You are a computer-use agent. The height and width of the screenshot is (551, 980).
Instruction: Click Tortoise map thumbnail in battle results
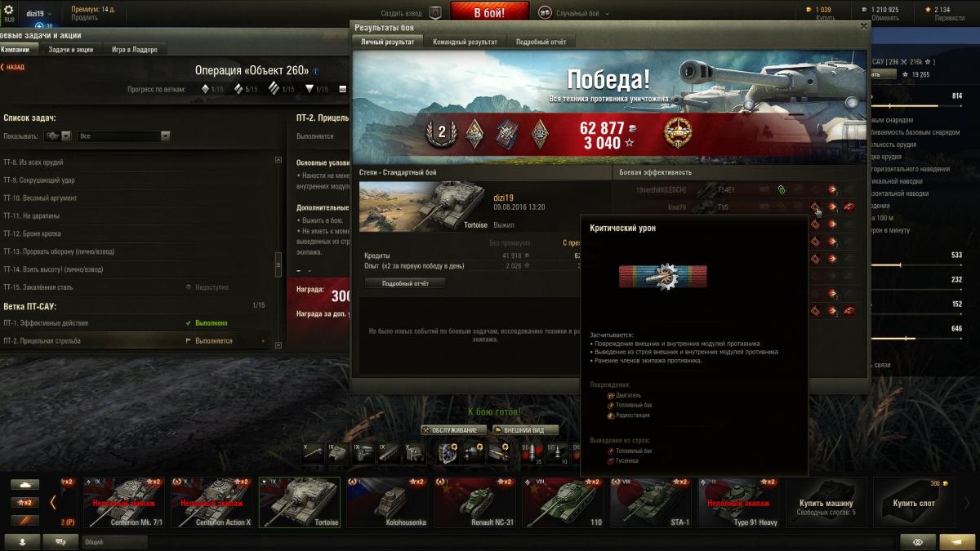(424, 207)
